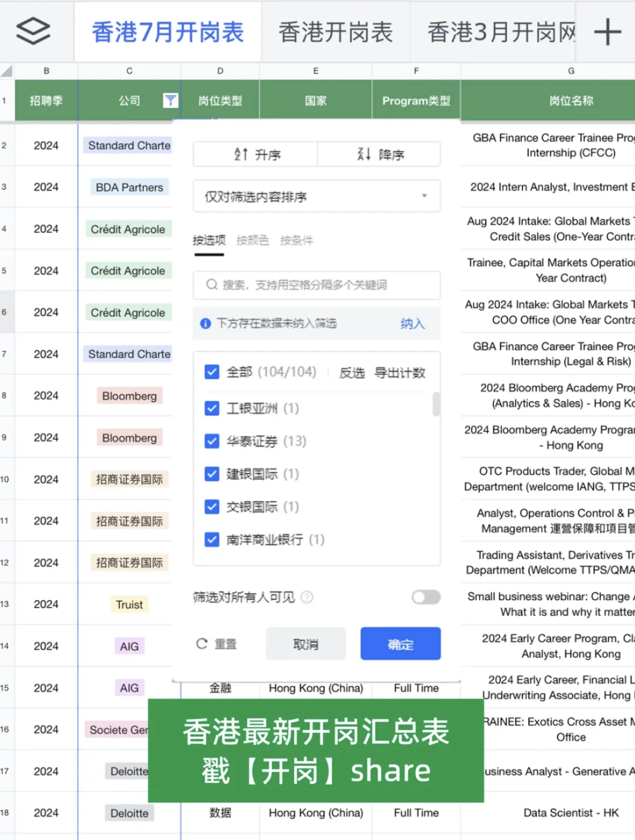Click the Bloomberg cell in row 8
The height and width of the screenshot is (840, 635).
coord(129,396)
